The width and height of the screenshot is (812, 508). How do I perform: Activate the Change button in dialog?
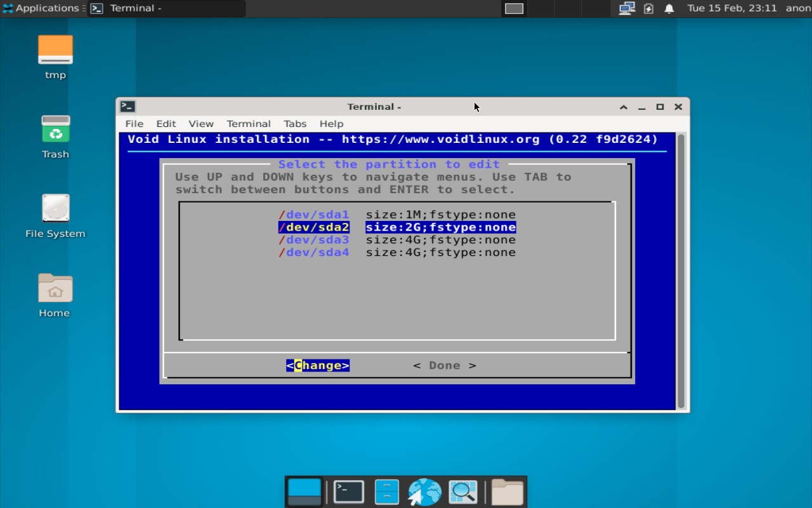[318, 366]
